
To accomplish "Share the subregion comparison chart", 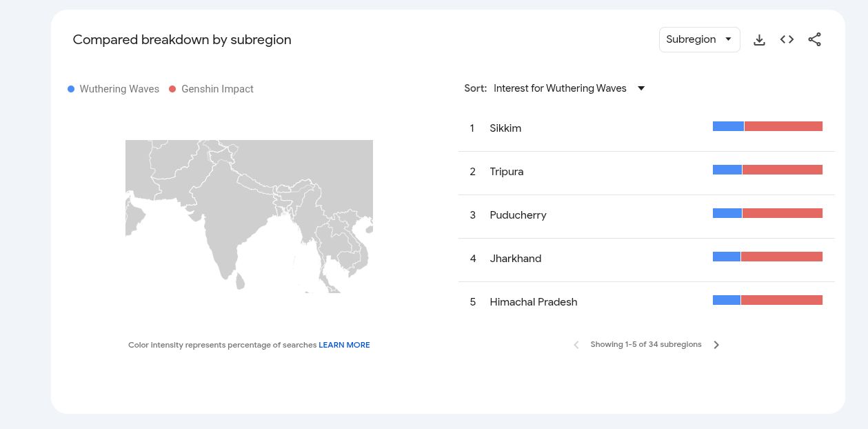I will click(814, 40).
